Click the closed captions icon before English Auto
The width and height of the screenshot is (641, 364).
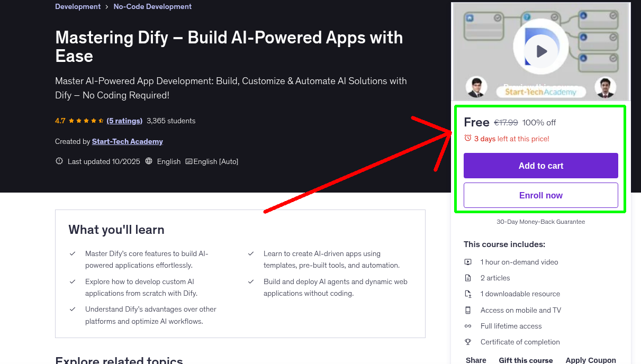pyautogui.click(x=188, y=161)
